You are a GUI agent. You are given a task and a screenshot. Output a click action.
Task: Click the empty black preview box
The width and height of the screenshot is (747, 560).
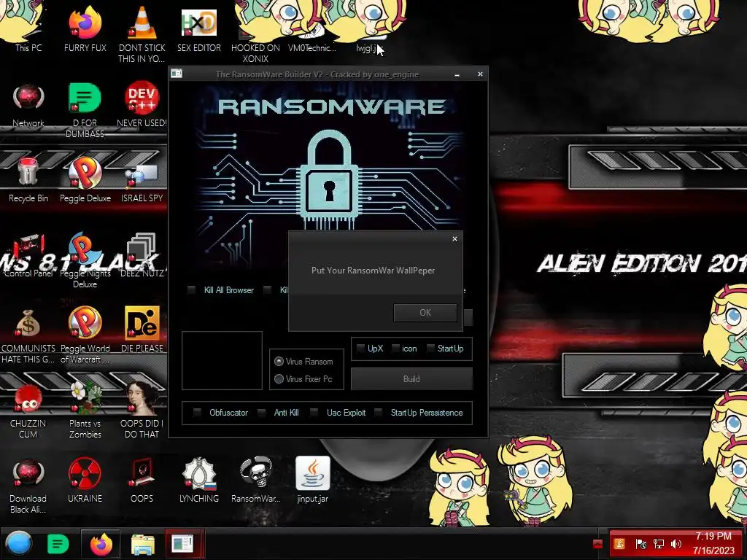click(x=222, y=360)
